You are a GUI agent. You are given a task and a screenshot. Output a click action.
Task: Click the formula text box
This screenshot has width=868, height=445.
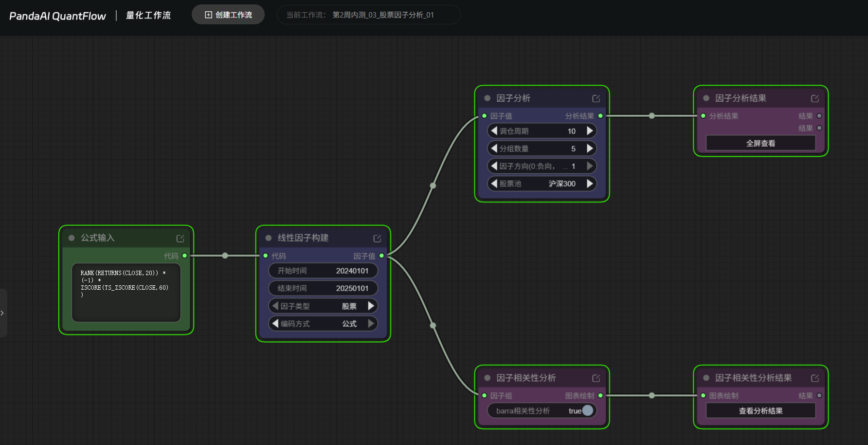coord(126,293)
